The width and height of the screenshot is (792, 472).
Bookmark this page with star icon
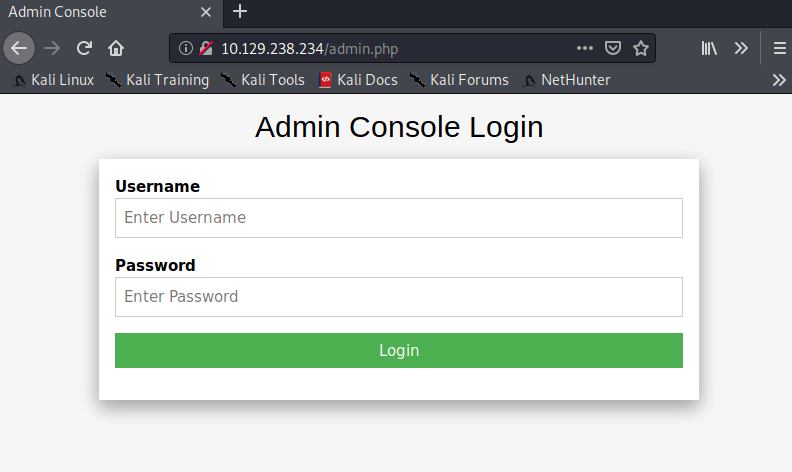[x=641, y=48]
